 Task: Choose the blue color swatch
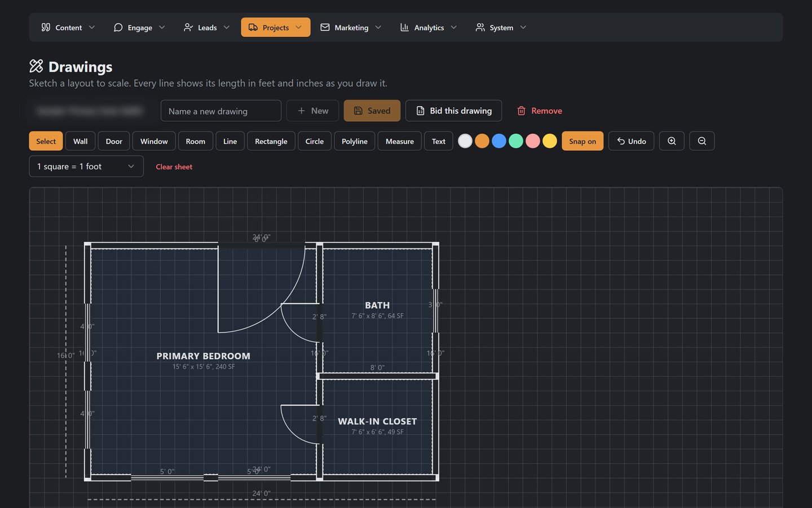(499, 141)
